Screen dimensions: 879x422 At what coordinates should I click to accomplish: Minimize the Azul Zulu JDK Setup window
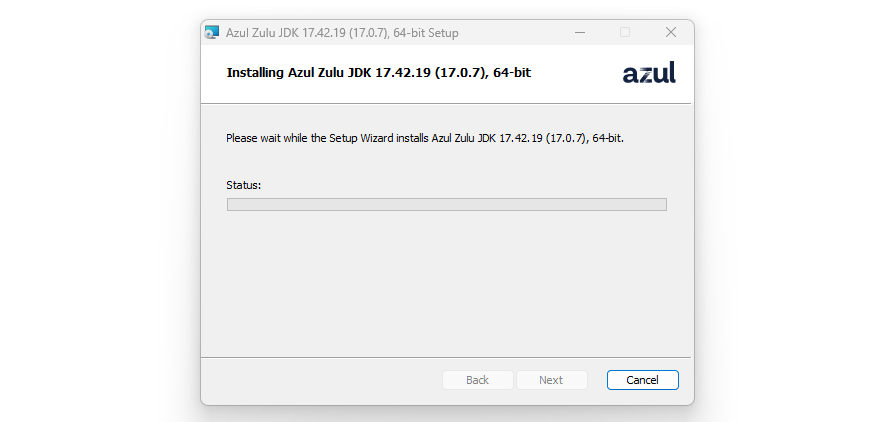point(580,33)
